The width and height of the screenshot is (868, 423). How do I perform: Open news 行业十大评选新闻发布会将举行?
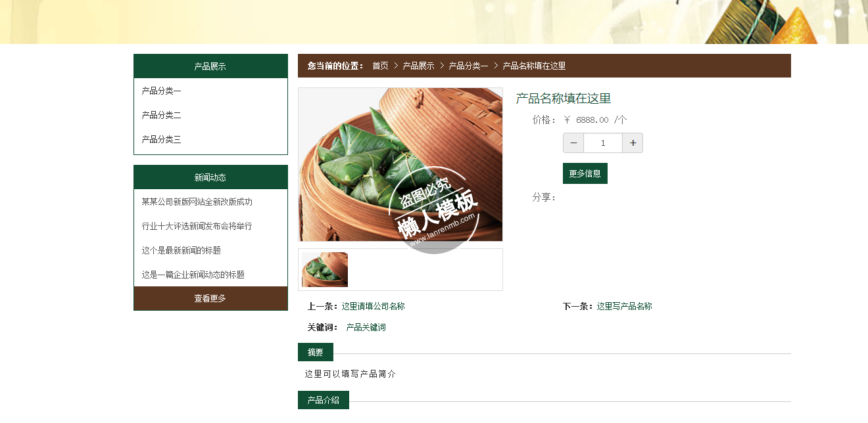point(197,226)
